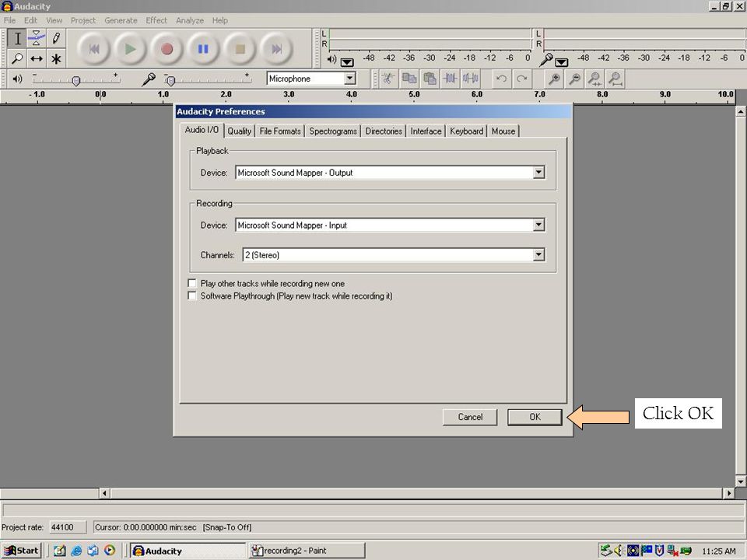Click the blue Pause button

[203, 49]
